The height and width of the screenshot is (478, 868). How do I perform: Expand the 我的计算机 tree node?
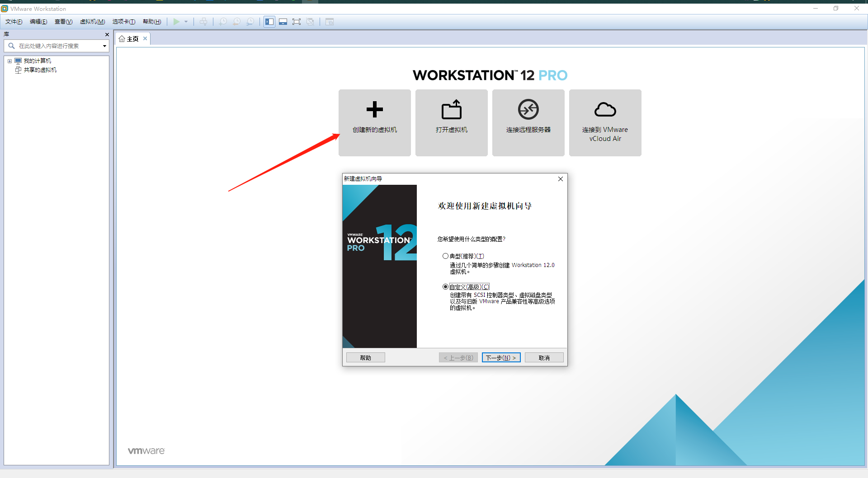point(9,61)
